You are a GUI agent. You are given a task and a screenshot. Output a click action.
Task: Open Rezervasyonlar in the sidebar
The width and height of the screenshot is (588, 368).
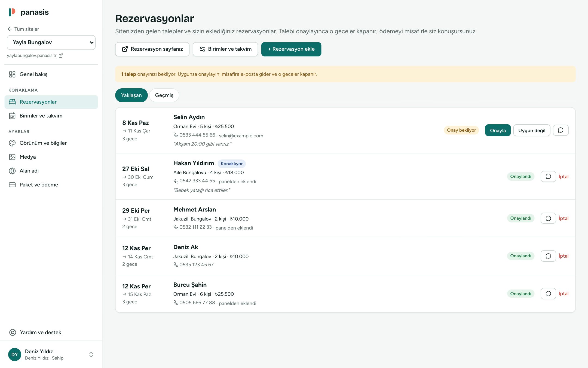point(51,102)
